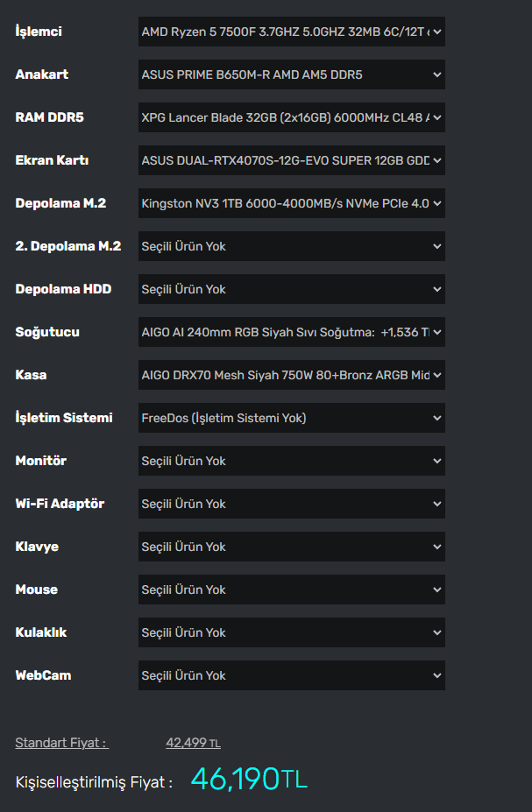
Task: Expand the Kasa case dropdown
Action: (291, 376)
